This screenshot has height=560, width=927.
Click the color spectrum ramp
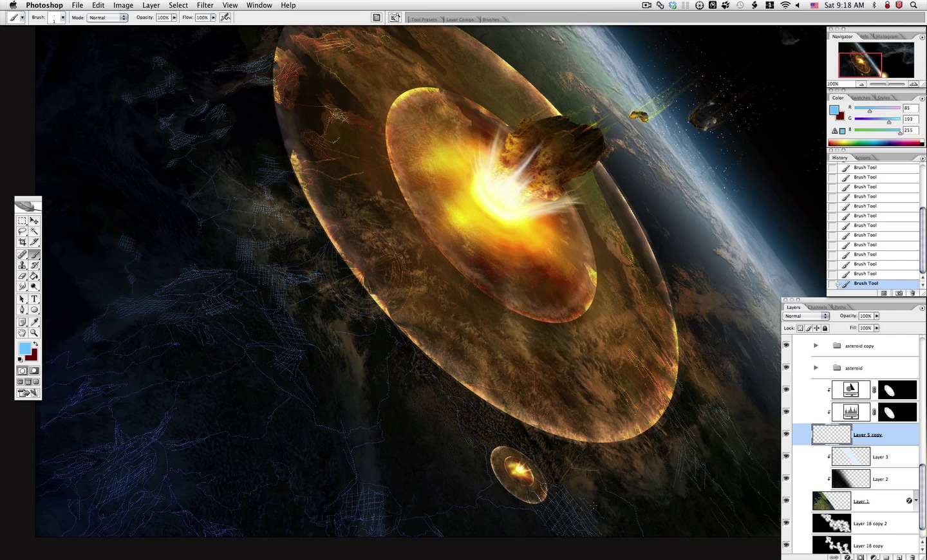click(876, 143)
